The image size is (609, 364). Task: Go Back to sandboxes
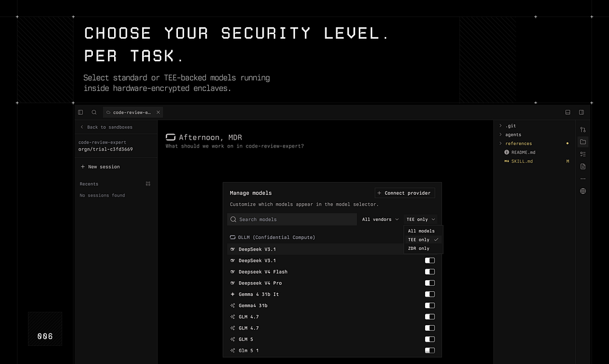pos(106,127)
